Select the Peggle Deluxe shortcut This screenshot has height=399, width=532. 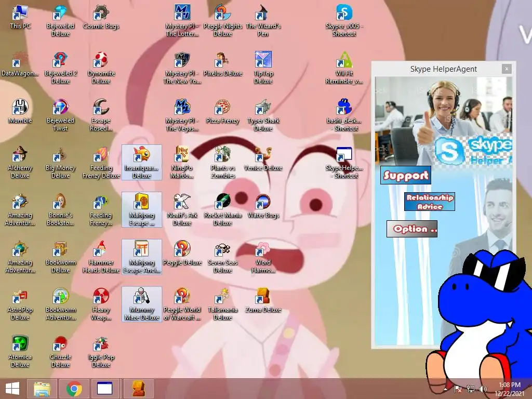tap(182, 253)
